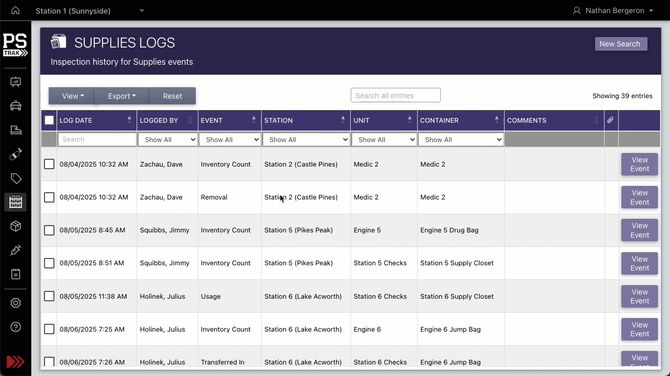The width and height of the screenshot is (670, 376).
Task: Sort by Station column arrows
Action: coord(343,120)
